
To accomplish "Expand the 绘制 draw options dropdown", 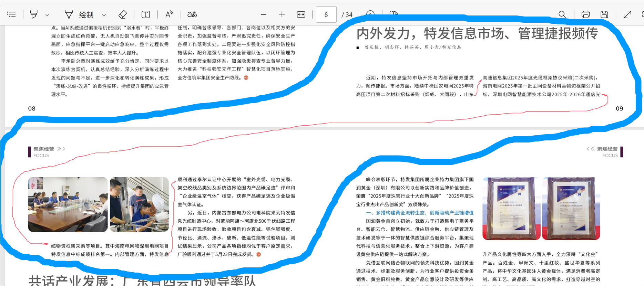I will pos(104,15).
